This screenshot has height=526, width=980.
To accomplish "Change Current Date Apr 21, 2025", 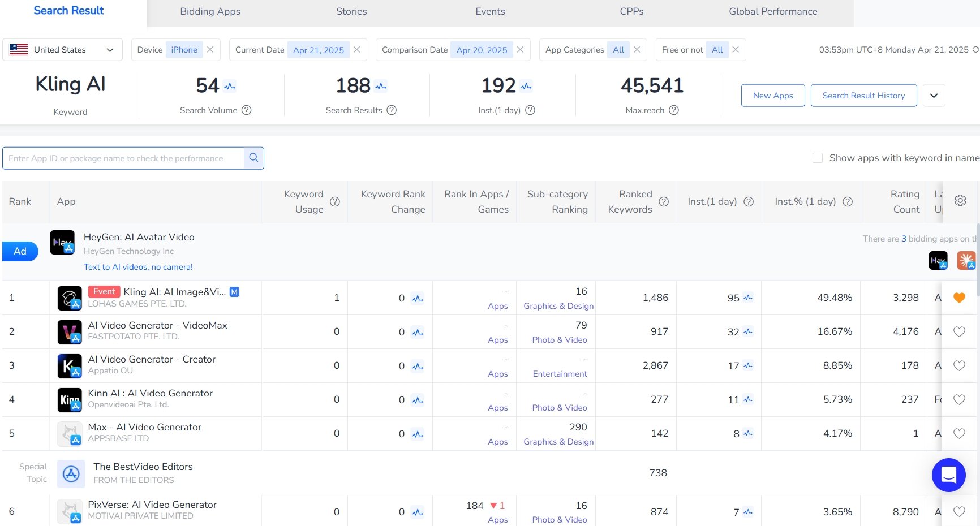I will click(318, 50).
